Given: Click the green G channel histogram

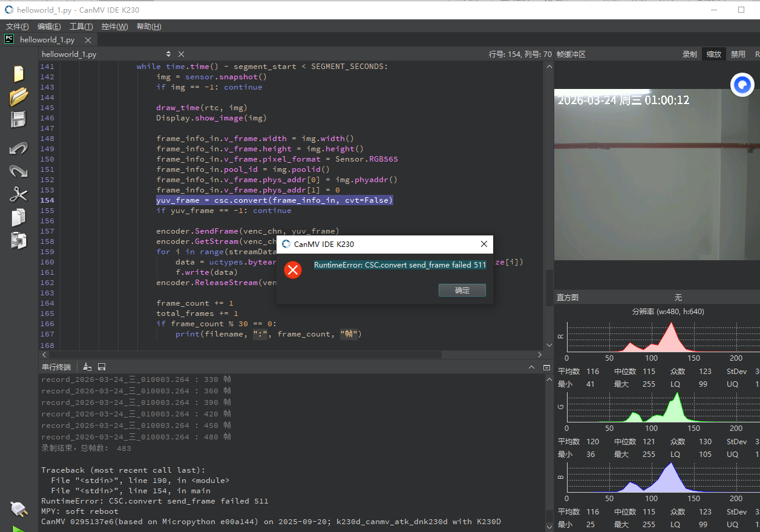Looking at the screenshot, I should point(663,407).
